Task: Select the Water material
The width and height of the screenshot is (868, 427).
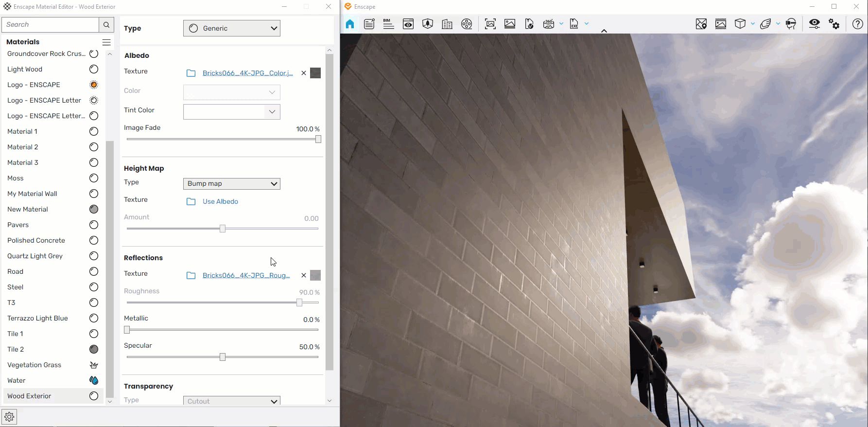Action: click(x=53, y=380)
